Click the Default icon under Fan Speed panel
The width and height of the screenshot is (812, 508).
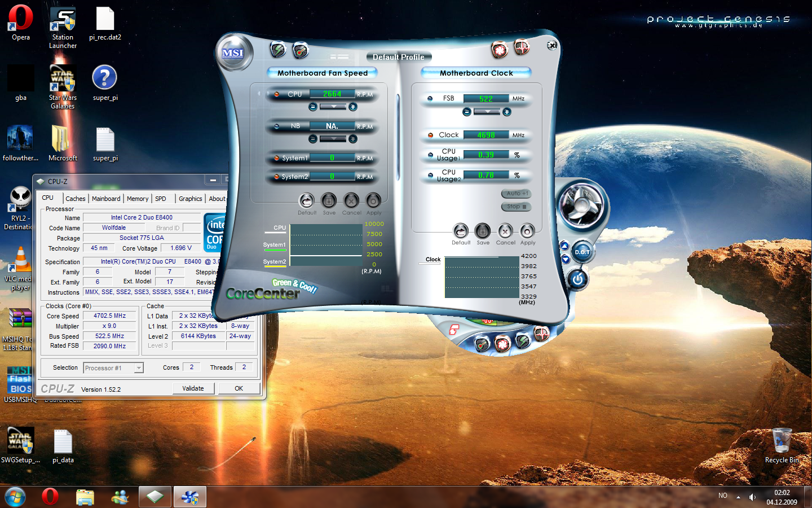(306, 200)
